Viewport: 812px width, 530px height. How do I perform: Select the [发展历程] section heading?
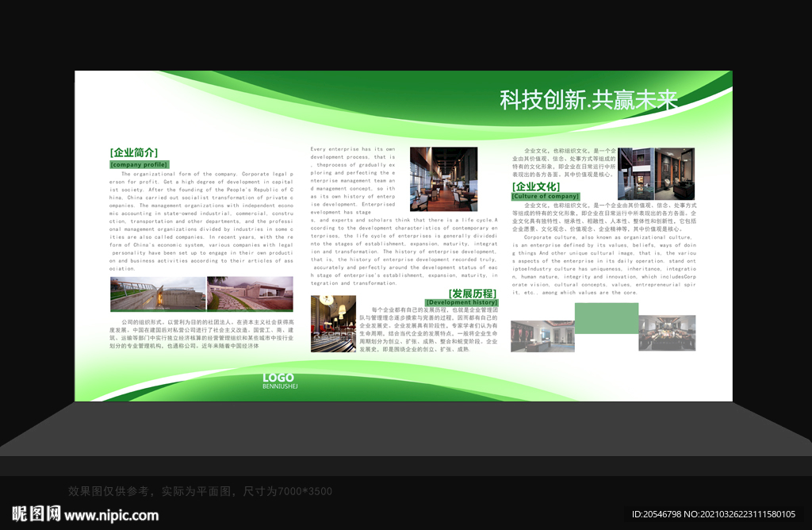click(473, 293)
